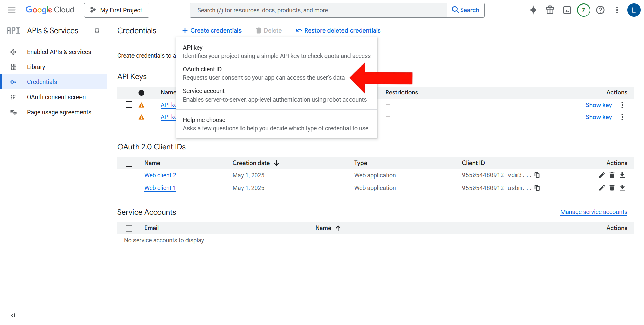
Task: Check the Web client 2 checkbox
Action: tap(129, 175)
